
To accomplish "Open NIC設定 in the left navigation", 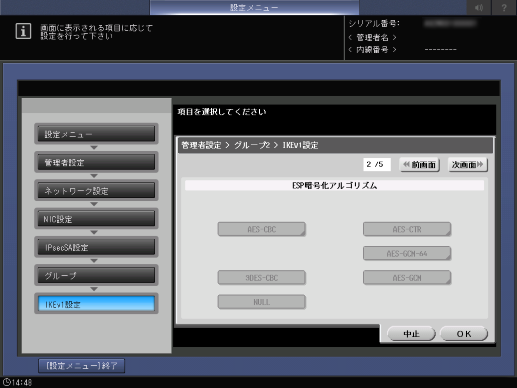I will pos(96,219).
